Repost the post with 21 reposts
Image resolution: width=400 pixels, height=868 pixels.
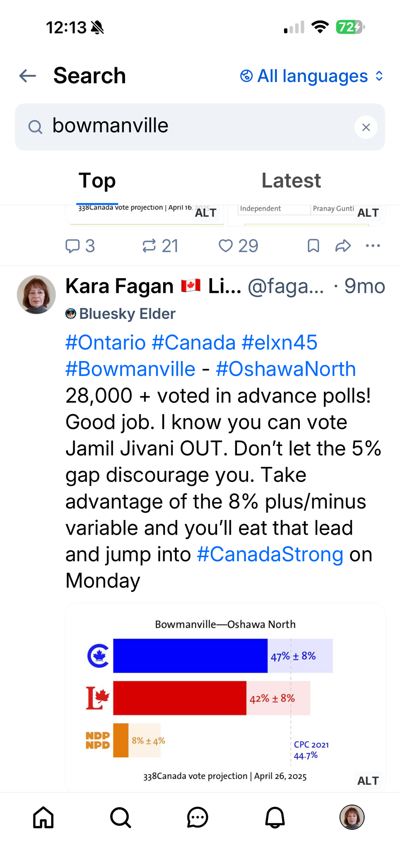pos(160,246)
